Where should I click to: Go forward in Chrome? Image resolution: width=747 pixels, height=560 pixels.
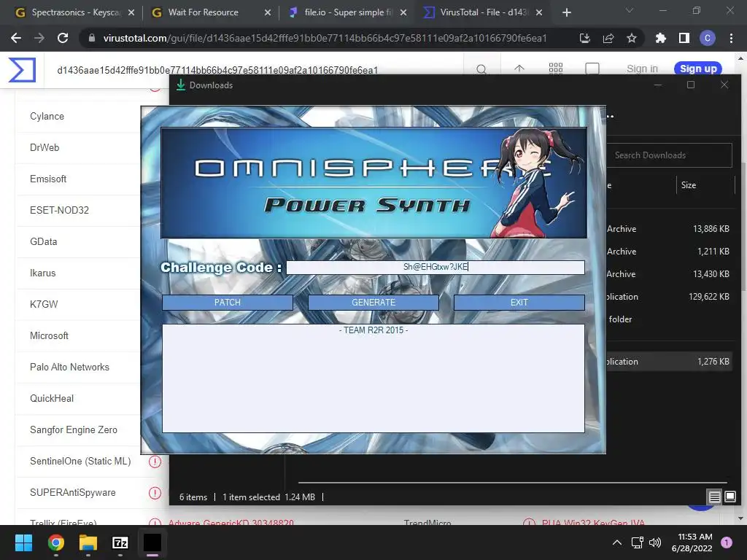(39, 38)
